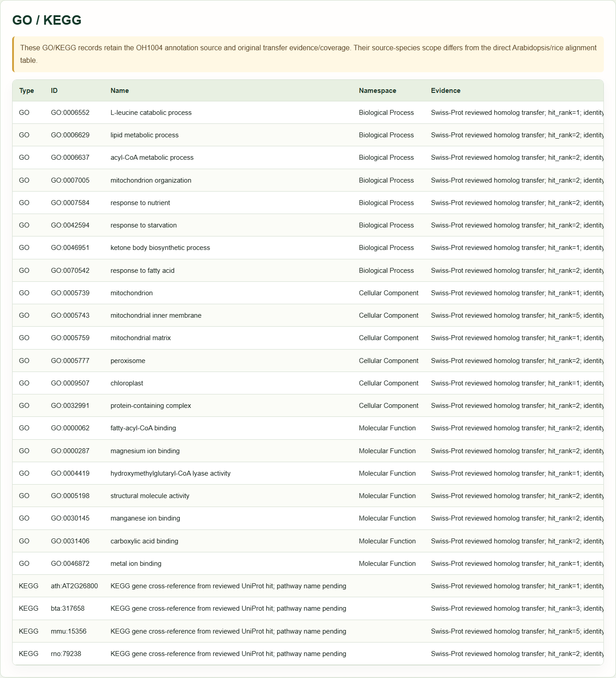Select KEGG ID rno:79238
Image resolution: width=616 pixels, height=678 pixels.
pyautogui.click(x=66, y=654)
